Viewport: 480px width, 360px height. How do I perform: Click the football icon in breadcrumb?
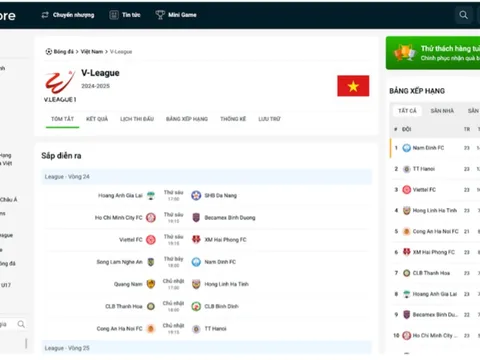pyautogui.click(x=49, y=52)
